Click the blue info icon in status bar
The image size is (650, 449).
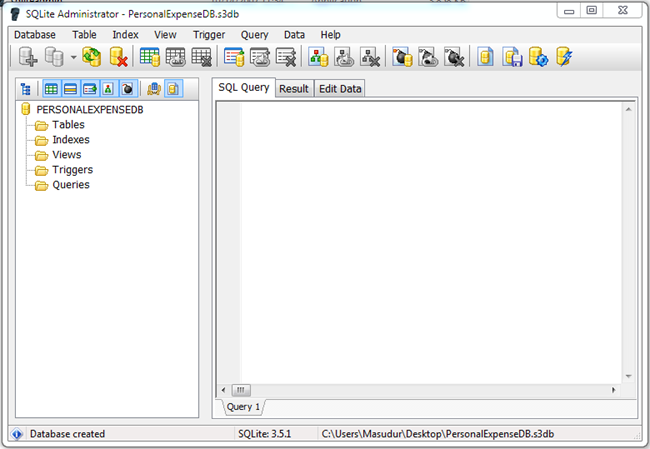[x=17, y=434]
